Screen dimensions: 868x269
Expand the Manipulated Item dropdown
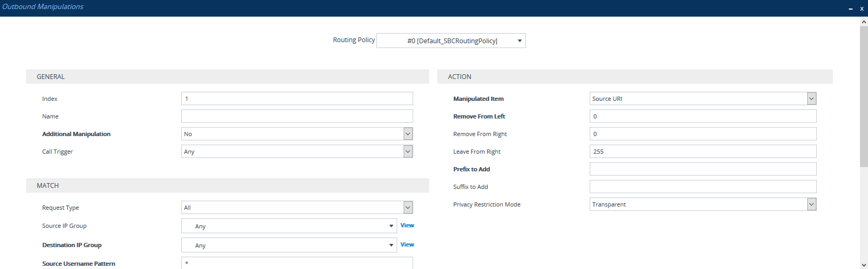(x=702, y=99)
